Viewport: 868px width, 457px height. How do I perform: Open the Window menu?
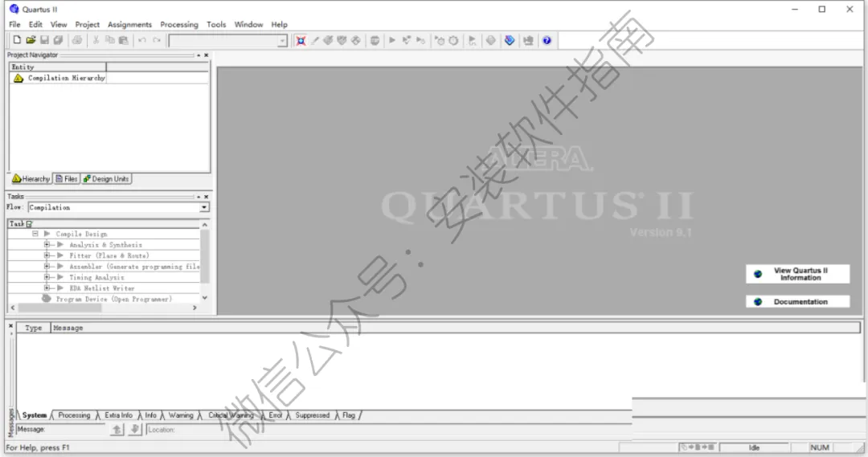click(x=248, y=24)
